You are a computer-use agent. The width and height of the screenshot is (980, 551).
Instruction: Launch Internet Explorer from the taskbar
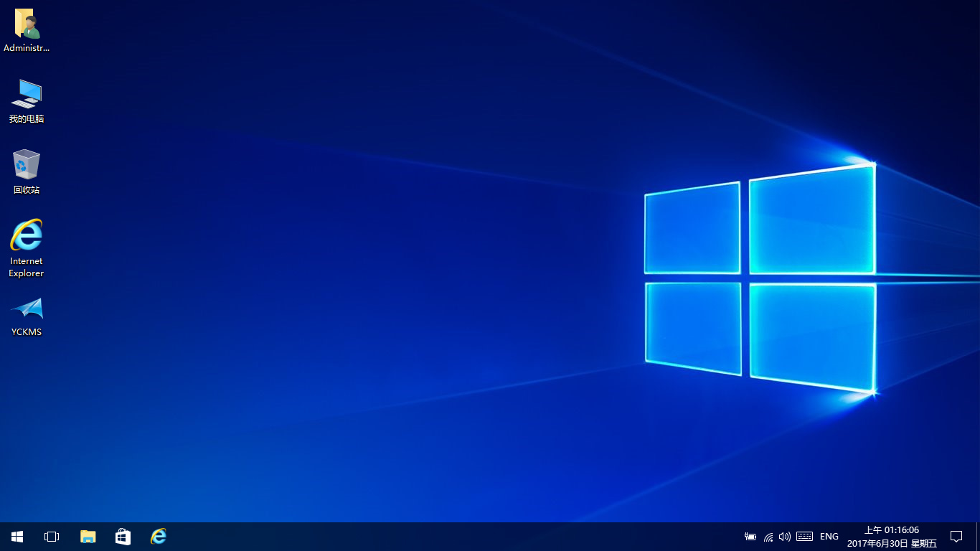click(158, 536)
